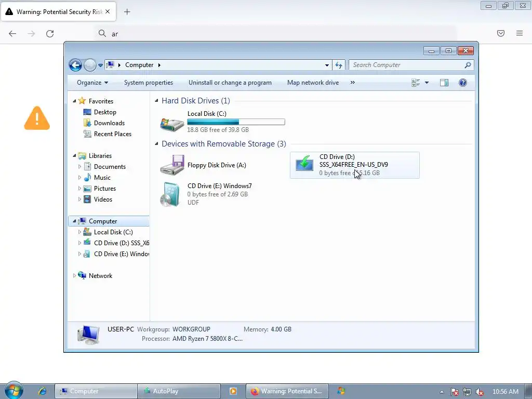Image resolution: width=532 pixels, height=399 pixels.
Task: Toggle the preview pane icon
Action: tap(444, 83)
